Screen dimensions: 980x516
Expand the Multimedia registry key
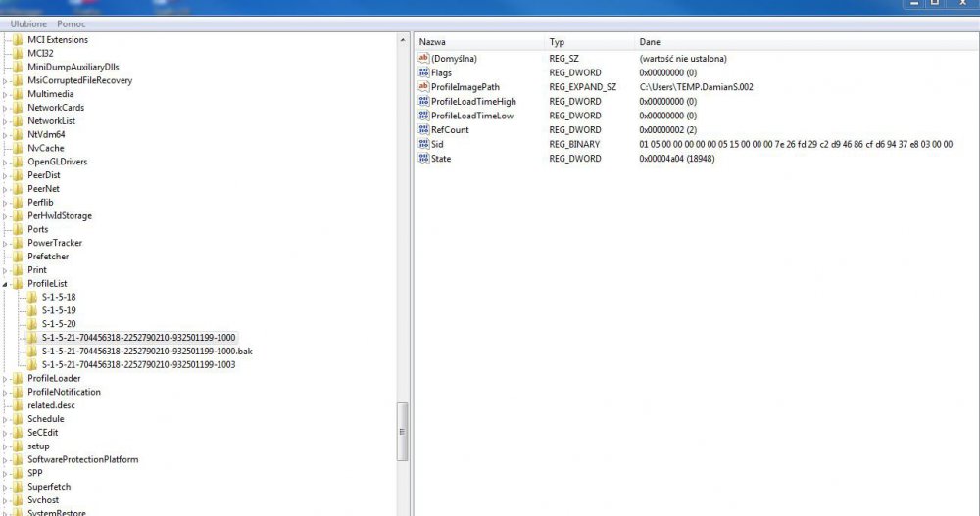pos(6,94)
